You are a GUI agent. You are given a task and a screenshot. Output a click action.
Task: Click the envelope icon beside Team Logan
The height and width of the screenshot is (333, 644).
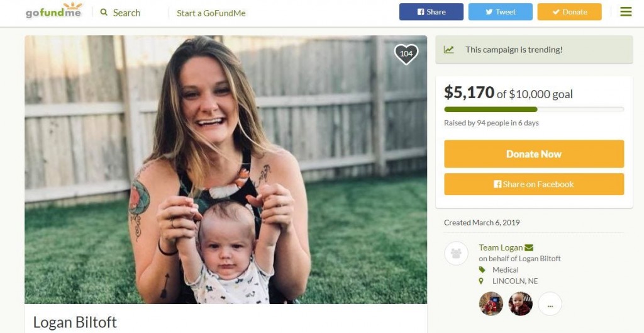click(x=529, y=247)
